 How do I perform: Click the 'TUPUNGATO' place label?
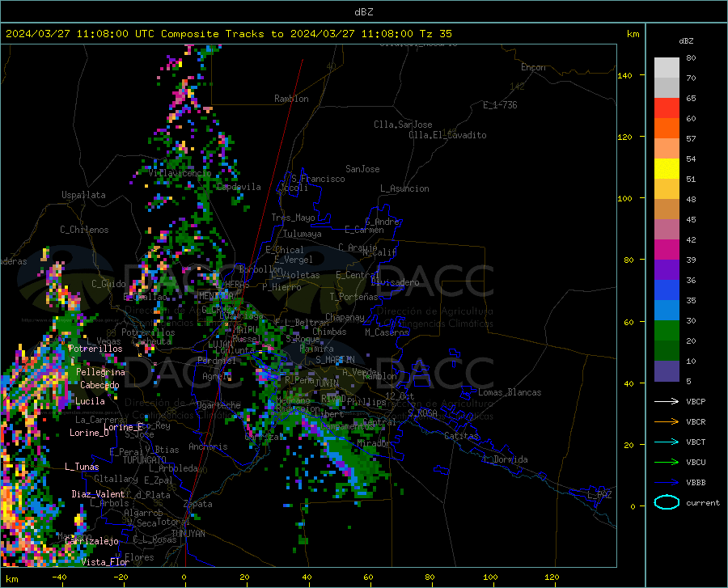[145, 460]
